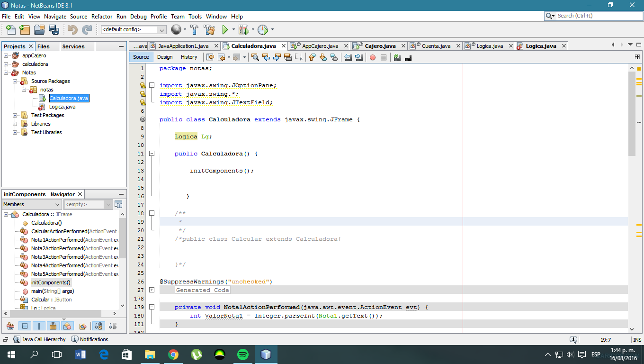Screen dimensions: 644x364
Task: Toggle Show Inherited Members in Navigator
Action: (x=10, y=326)
